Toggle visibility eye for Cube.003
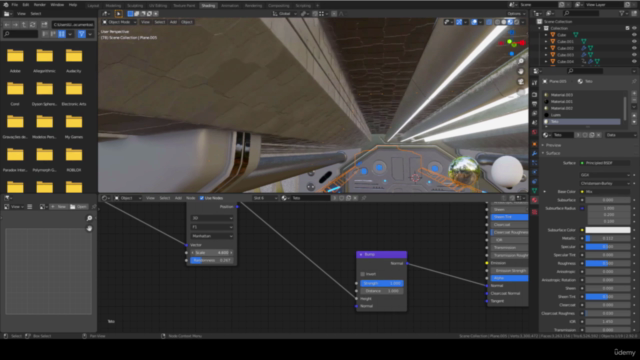The width and height of the screenshot is (640, 360). tap(634, 55)
